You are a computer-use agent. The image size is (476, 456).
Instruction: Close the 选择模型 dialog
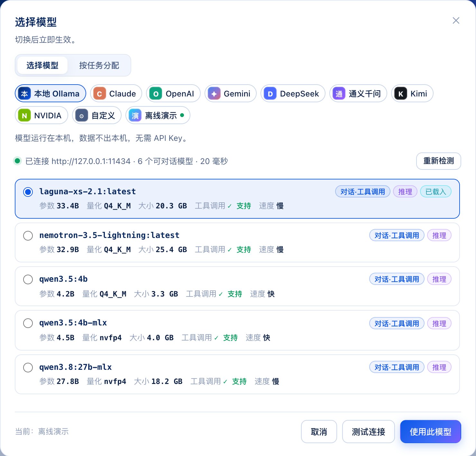click(456, 21)
